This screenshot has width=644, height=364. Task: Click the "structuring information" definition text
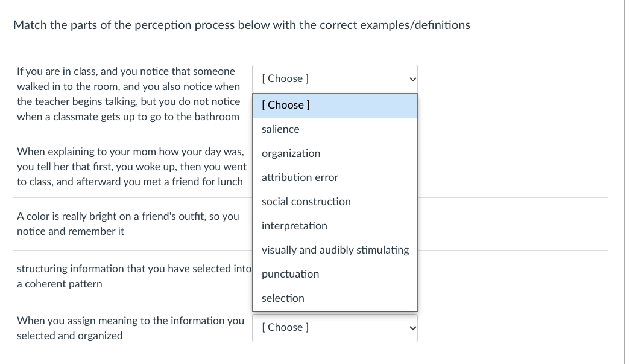coord(133,276)
